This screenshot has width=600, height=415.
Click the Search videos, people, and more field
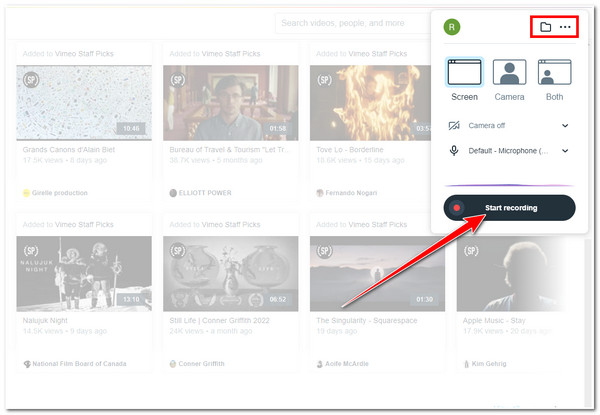pos(352,23)
